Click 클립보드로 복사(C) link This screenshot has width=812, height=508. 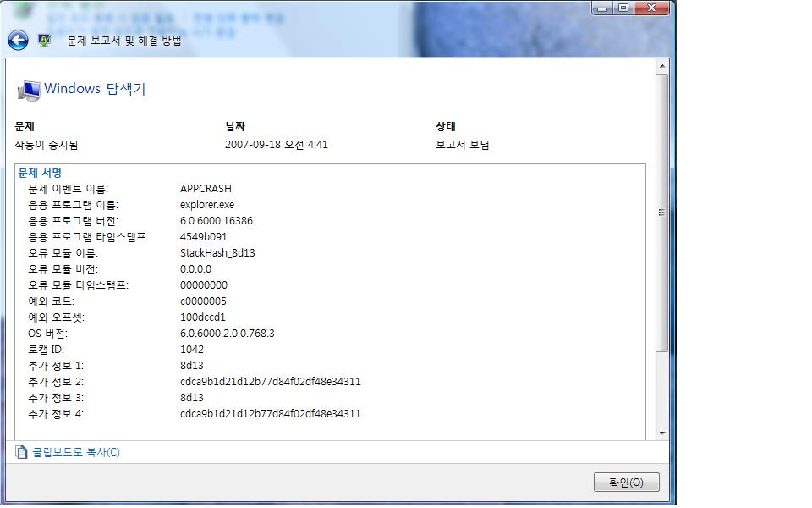[x=76, y=452]
